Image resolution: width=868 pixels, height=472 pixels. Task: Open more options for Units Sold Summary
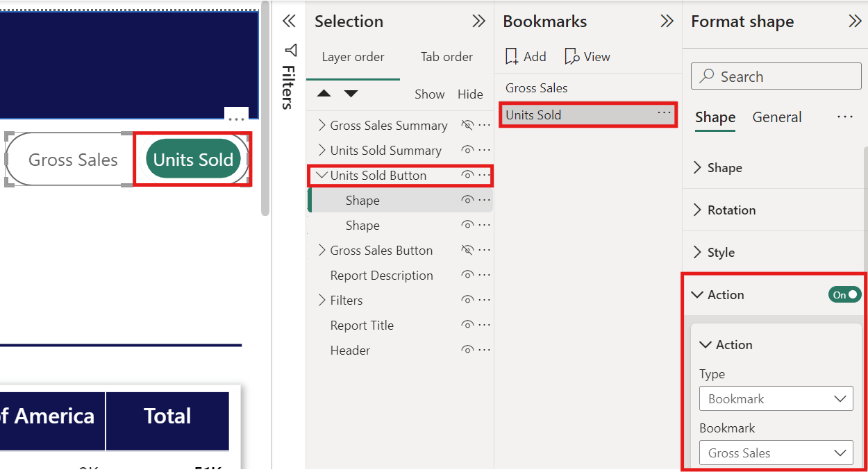pos(485,151)
